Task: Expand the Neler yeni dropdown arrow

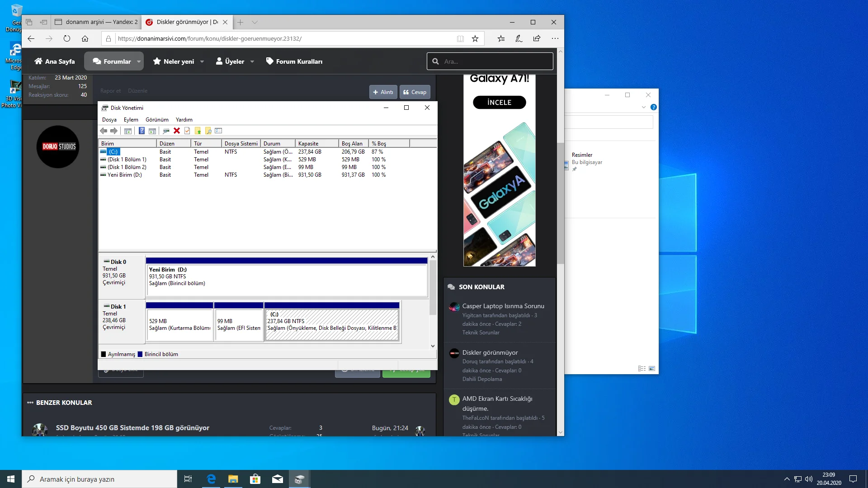Action: (202, 61)
